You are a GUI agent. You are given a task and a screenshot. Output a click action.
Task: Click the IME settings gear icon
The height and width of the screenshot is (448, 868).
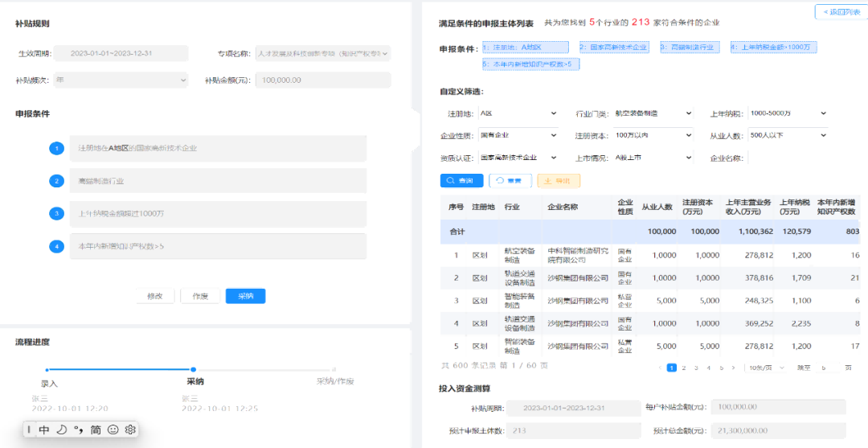pyautogui.click(x=129, y=430)
